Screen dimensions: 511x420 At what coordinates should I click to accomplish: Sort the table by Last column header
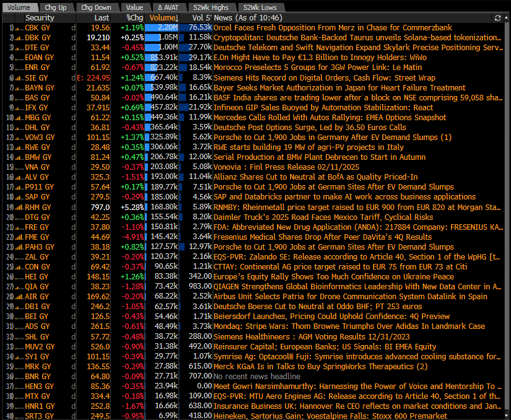[x=102, y=18]
